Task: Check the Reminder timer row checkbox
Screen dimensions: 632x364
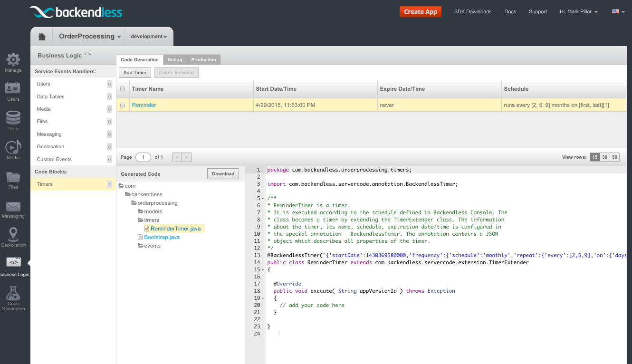Action: click(123, 105)
